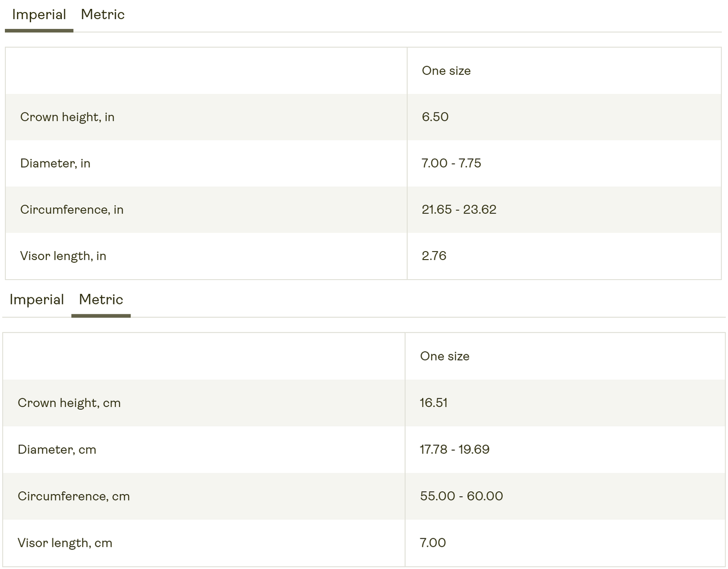
Task: Select the 21.65 - 23.62 circumference value
Action: 459,209
